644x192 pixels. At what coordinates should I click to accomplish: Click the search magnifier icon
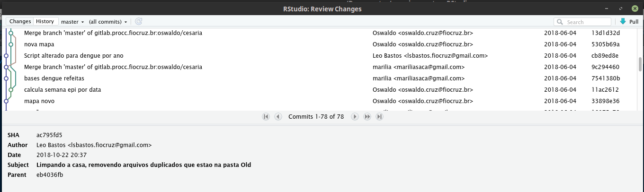pos(561,22)
